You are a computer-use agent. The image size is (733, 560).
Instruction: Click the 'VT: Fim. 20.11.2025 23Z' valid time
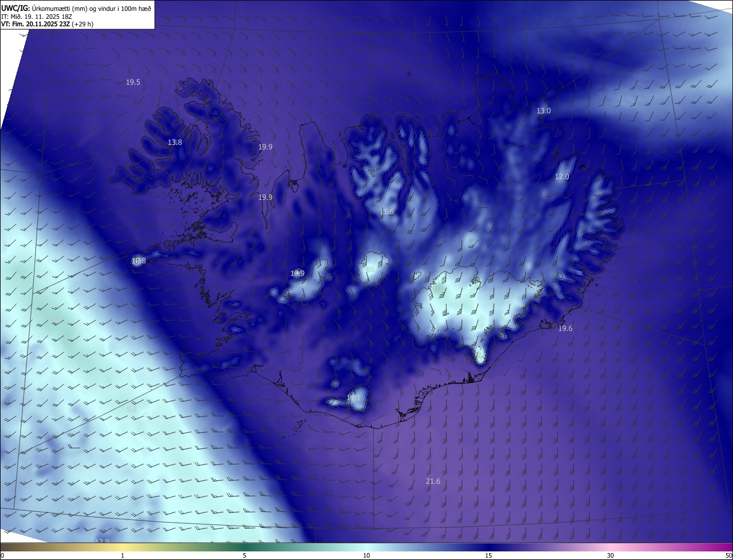[35, 24]
